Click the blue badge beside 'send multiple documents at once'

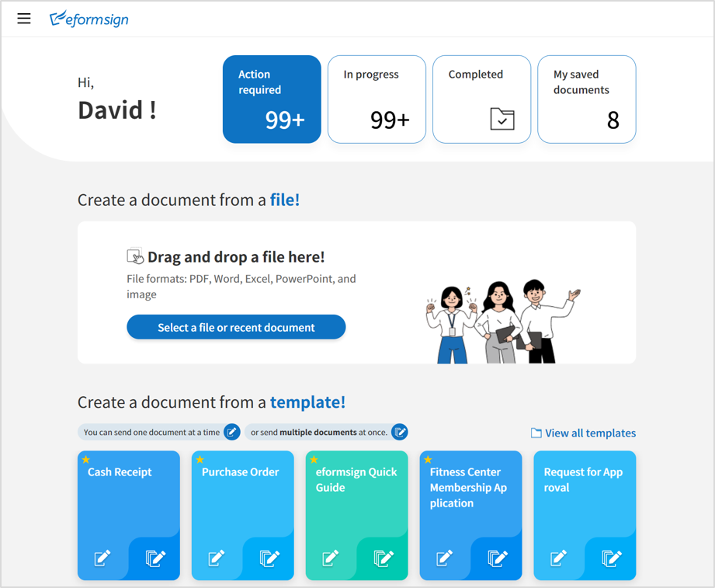pos(399,432)
